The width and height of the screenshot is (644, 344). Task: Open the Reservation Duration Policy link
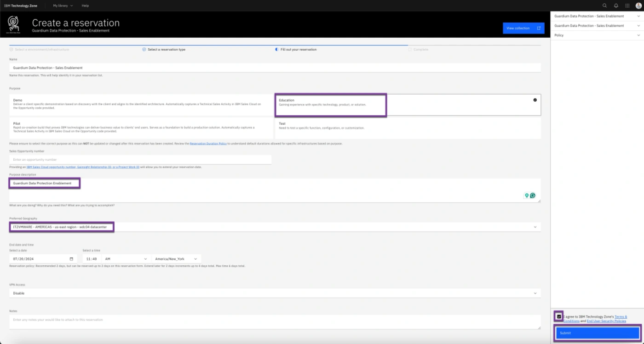[x=208, y=144]
